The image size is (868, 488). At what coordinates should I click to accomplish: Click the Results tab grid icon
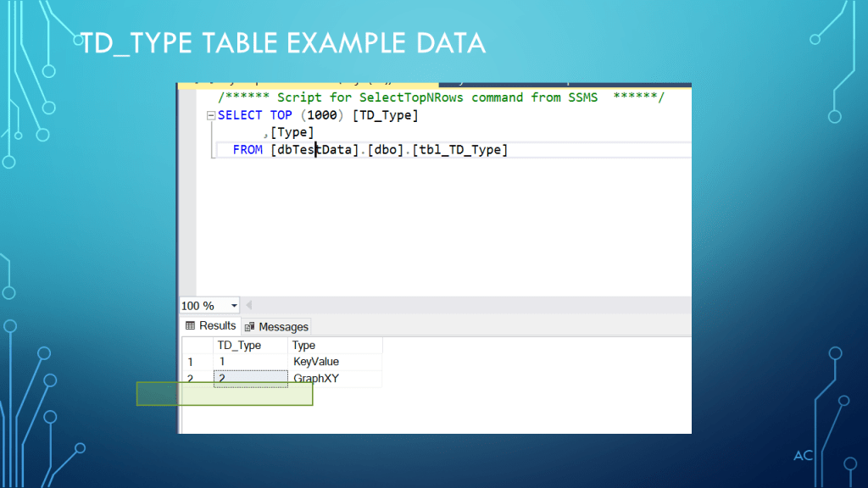[x=190, y=326]
